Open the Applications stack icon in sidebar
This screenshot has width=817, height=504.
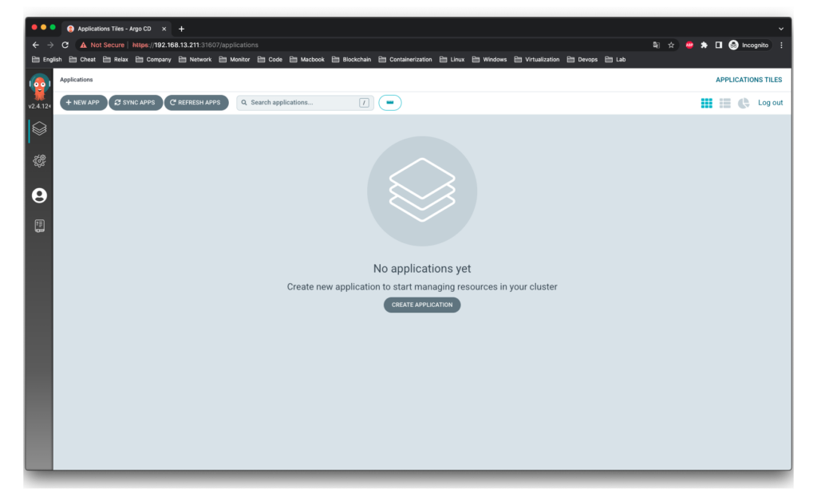[x=39, y=128]
